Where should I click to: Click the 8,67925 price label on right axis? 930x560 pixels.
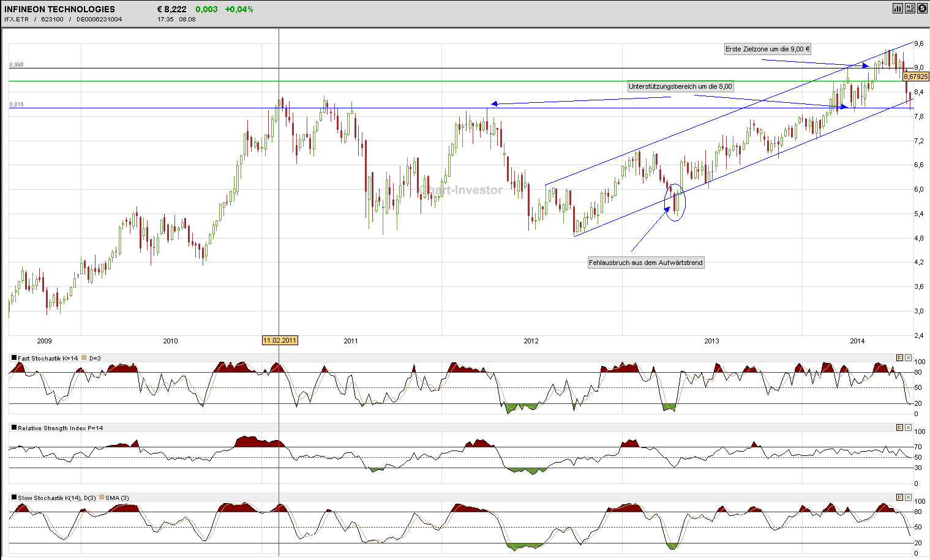coord(915,77)
